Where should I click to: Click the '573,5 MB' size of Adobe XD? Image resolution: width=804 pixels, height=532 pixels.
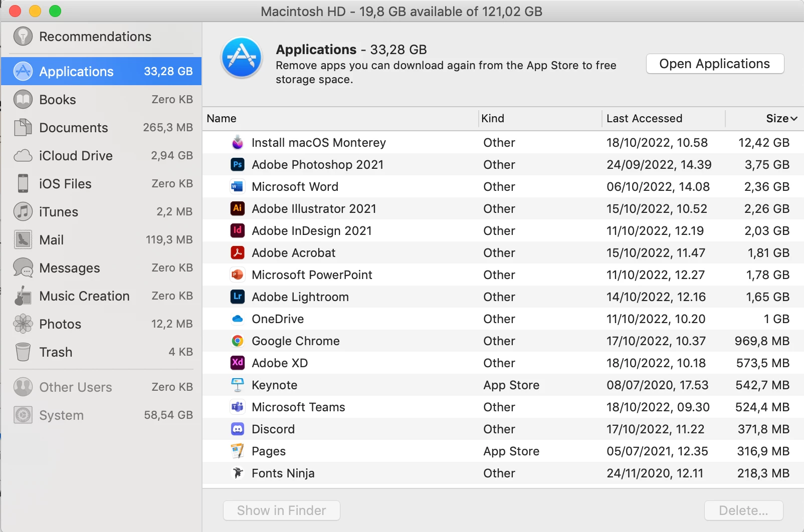763,363
